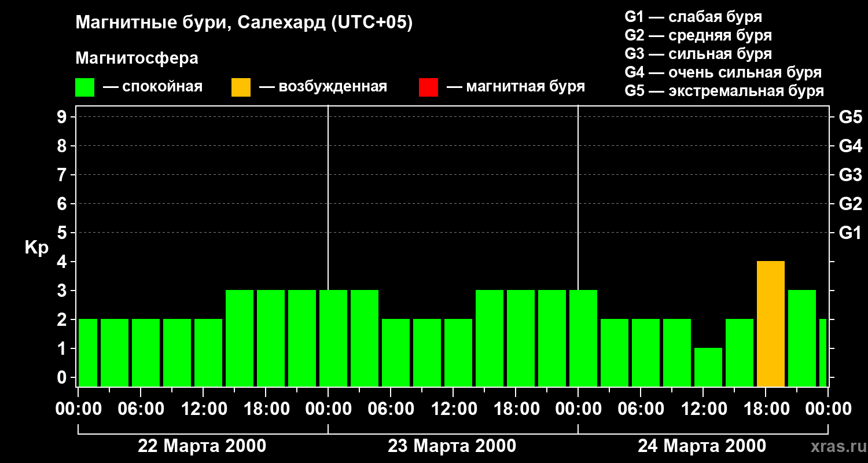Click the chart title 'Магнитные бури, Салехард'
The width and height of the screenshot is (868, 463).
(244, 23)
